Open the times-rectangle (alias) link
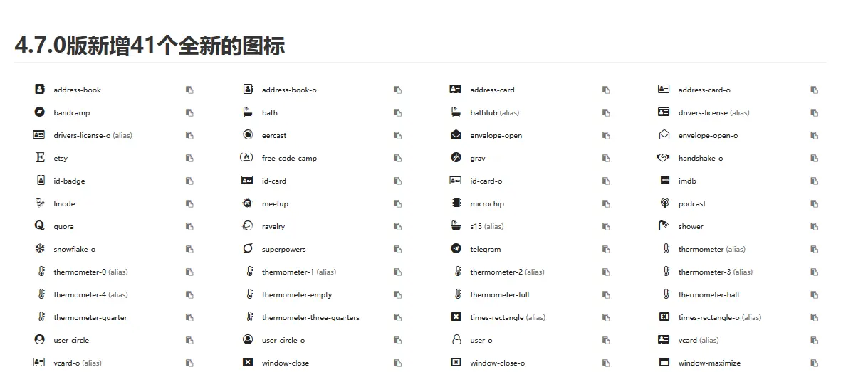Viewport: 868px width, 372px height. tap(508, 317)
